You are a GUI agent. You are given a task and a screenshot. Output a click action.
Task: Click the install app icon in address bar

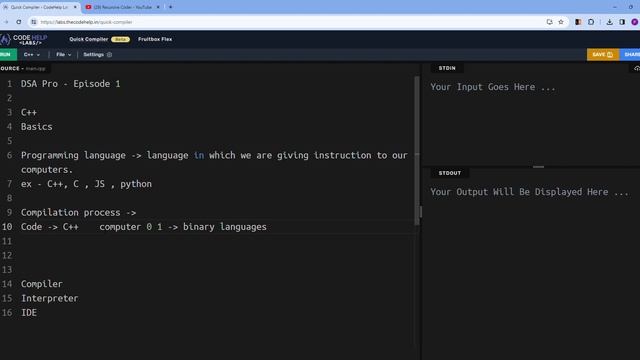[549, 22]
